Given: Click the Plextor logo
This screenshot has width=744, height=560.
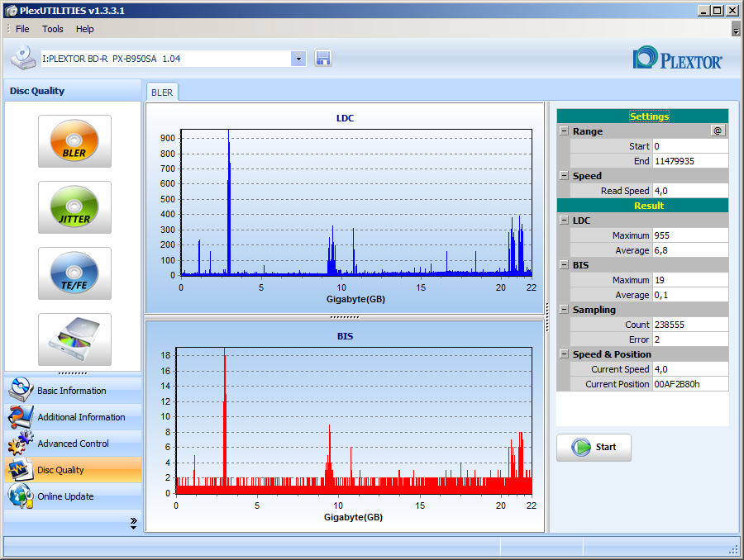Looking at the screenshot, I should [x=678, y=59].
